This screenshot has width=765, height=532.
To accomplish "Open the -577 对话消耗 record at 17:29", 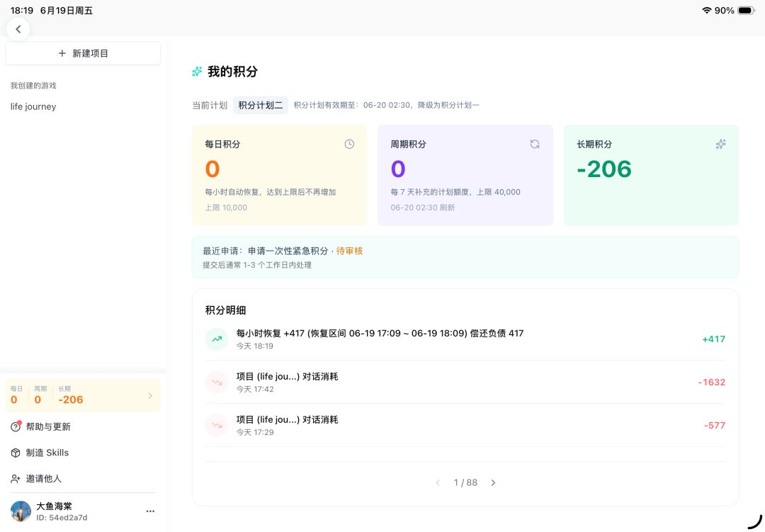I will 465,425.
